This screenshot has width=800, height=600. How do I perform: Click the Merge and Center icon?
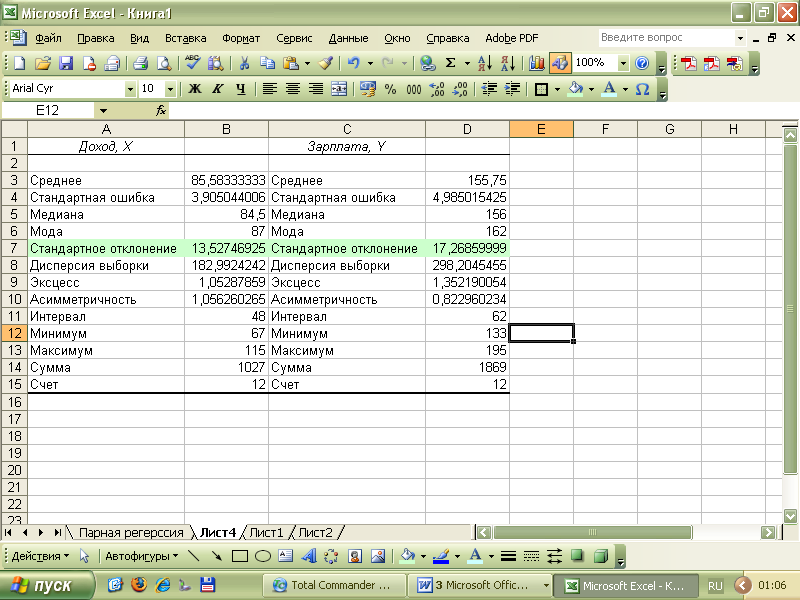tap(339, 89)
